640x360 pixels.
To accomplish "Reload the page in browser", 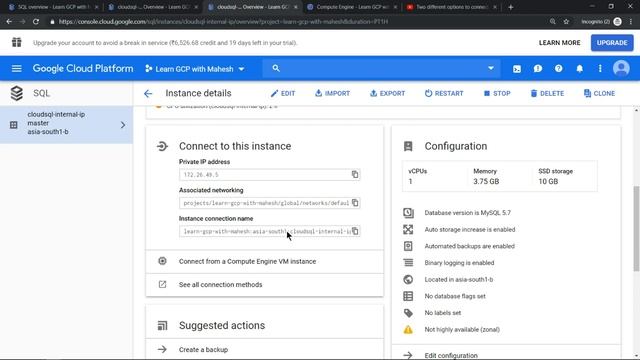I will point(36,22).
